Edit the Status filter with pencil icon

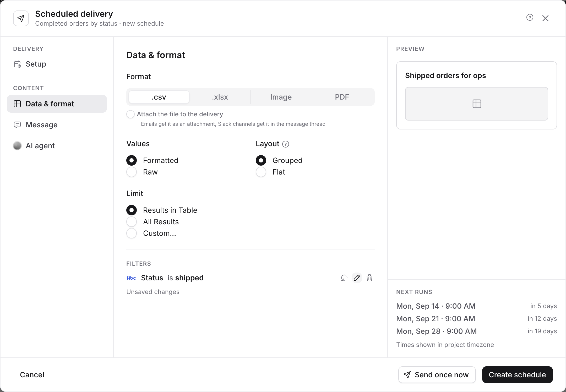(357, 278)
